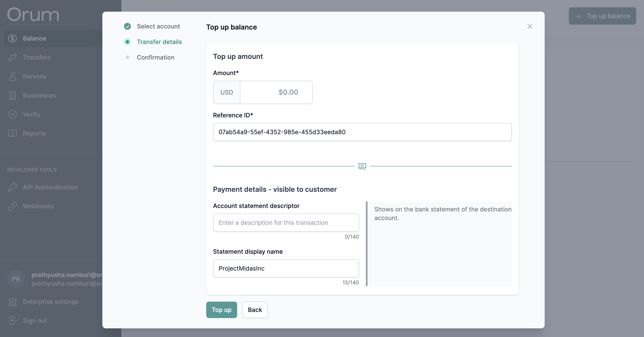Focus the Amount $0.00 field
644x337 pixels.
click(x=276, y=92)
